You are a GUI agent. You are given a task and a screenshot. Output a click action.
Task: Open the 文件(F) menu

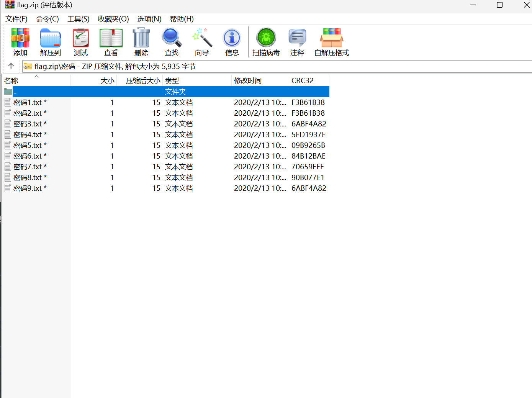click(x=16, y=19)
